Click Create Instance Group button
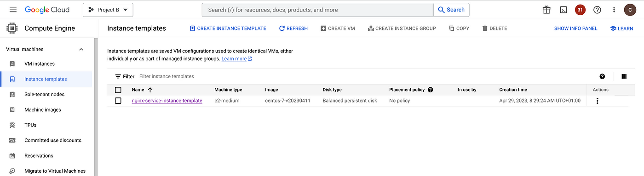This screenshot has width=644, height=176. (402, 28)
